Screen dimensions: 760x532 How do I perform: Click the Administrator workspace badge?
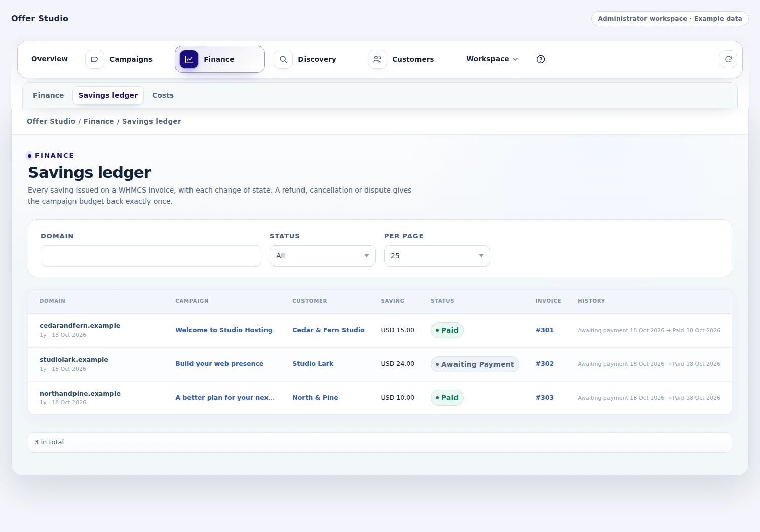[670, 19]
